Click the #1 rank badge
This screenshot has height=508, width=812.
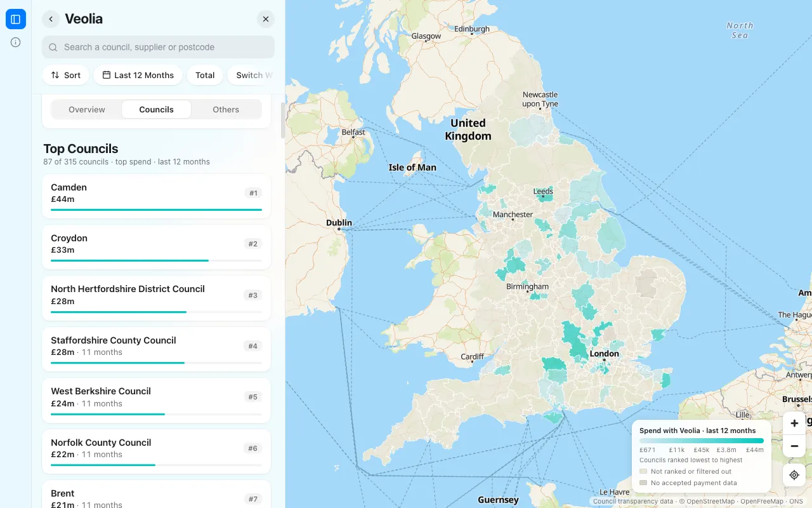pos(253,193)
